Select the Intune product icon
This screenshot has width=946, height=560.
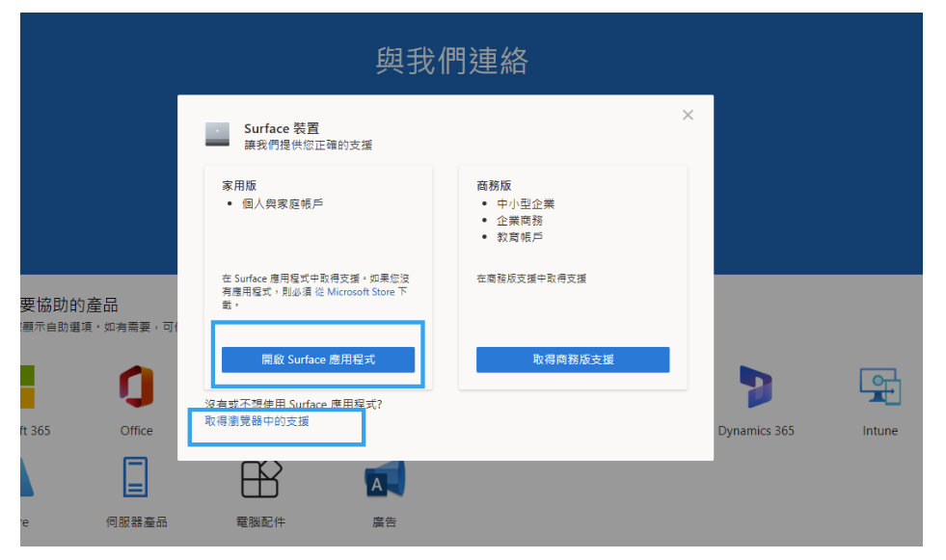pyautogui.click(x=879, y=387)
